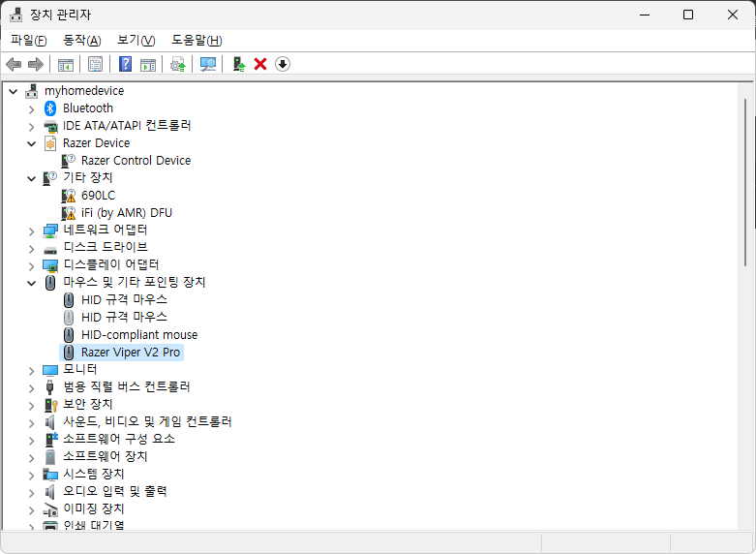Toggle the show/hide action pane icon

click(148, 64)
